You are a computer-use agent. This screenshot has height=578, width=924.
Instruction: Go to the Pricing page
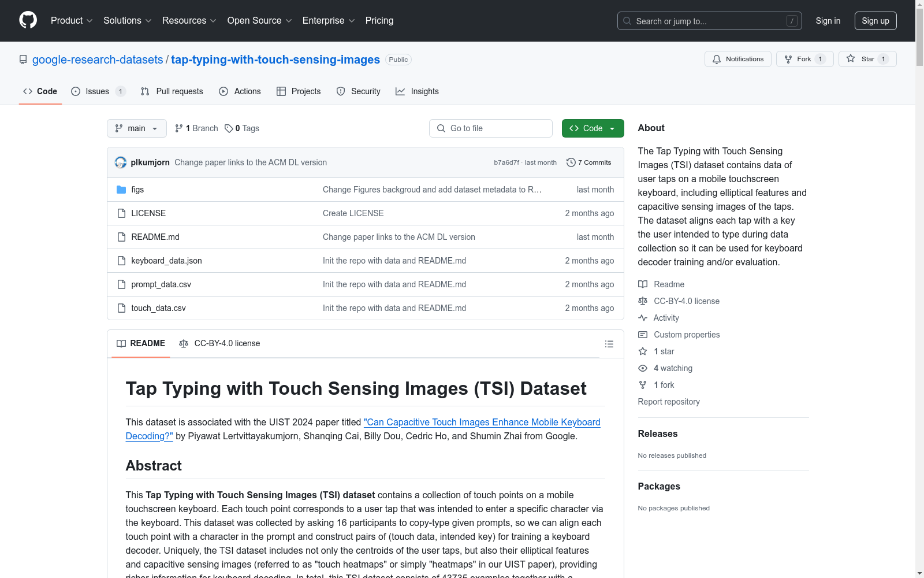379,21
